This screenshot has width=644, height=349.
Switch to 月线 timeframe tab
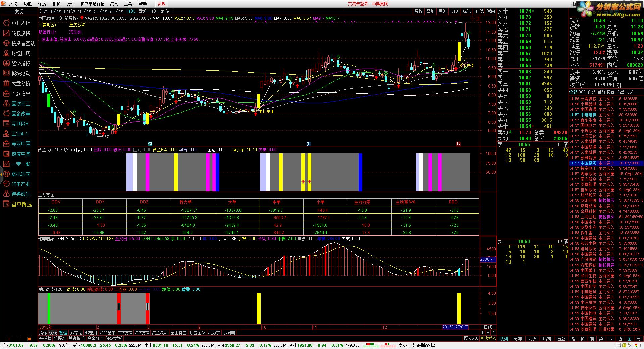coord(153,11)
